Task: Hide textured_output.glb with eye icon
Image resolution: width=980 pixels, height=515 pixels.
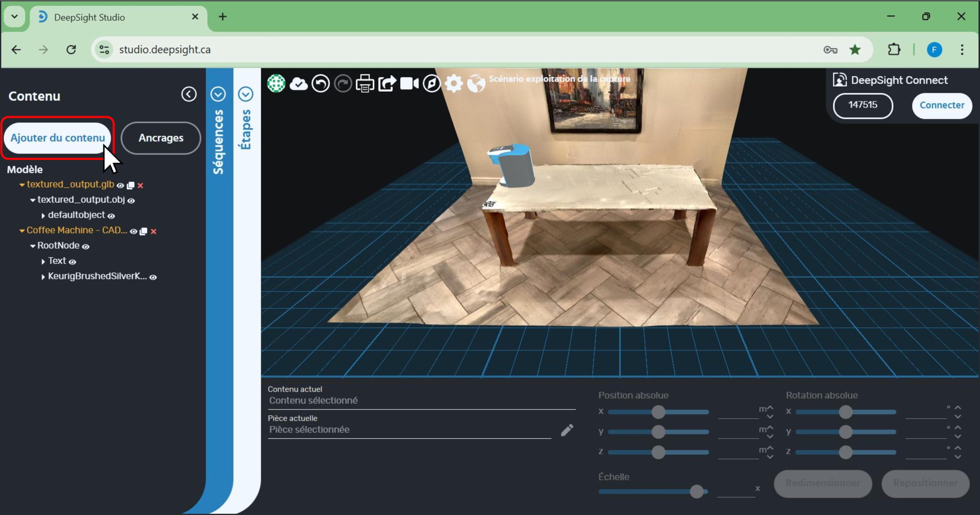Action: [x=120, y=186]
